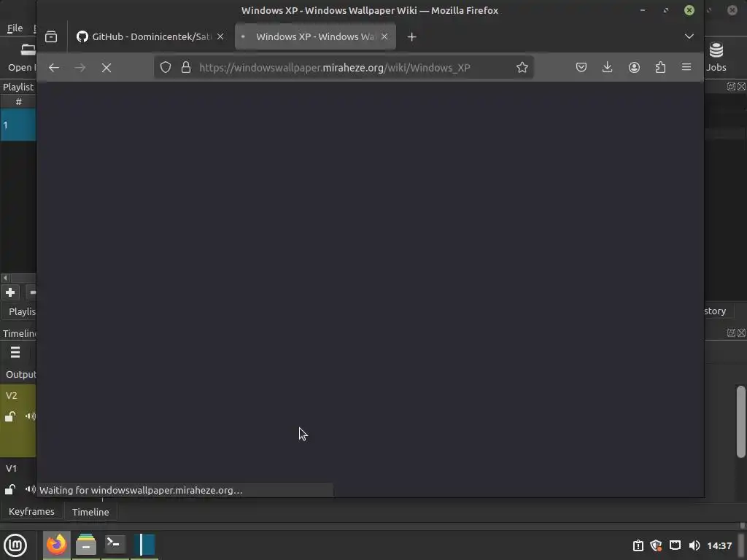
Task: Bookmark this page with the star icon
Action: 522,68
